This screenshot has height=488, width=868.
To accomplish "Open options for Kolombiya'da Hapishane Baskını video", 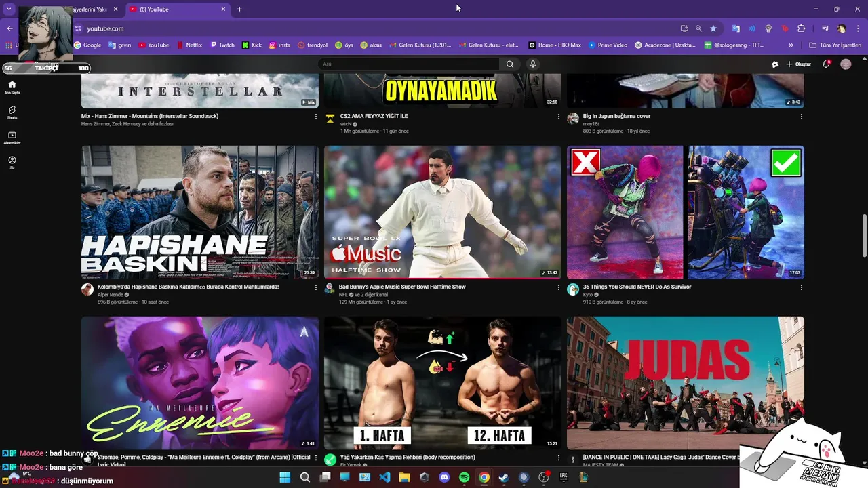I will pyautogui.click(x=315, y=287).
